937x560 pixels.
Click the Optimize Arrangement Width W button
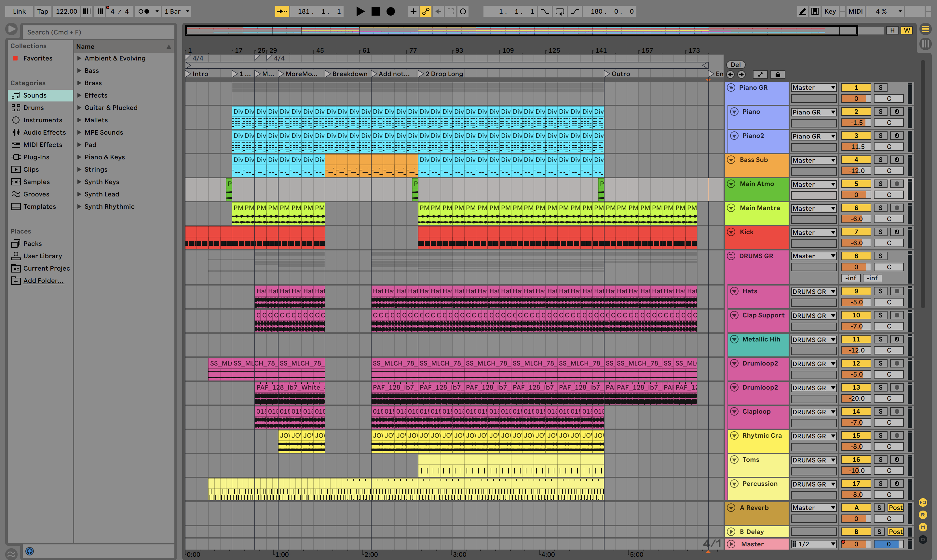[x=907, y=30]
